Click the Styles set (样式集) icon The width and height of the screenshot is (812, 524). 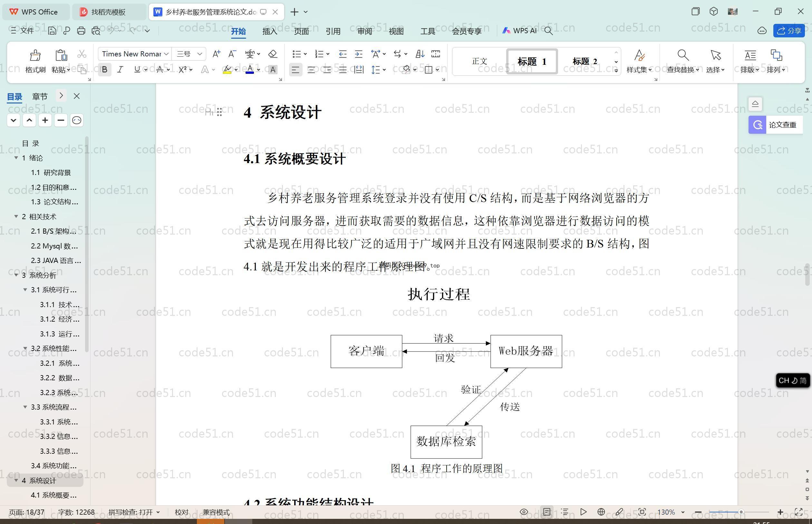coord(639,55)
